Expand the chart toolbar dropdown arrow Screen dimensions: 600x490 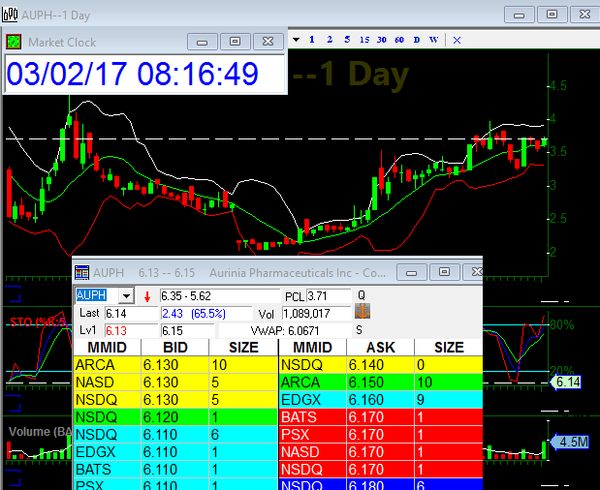pos(296,40)
